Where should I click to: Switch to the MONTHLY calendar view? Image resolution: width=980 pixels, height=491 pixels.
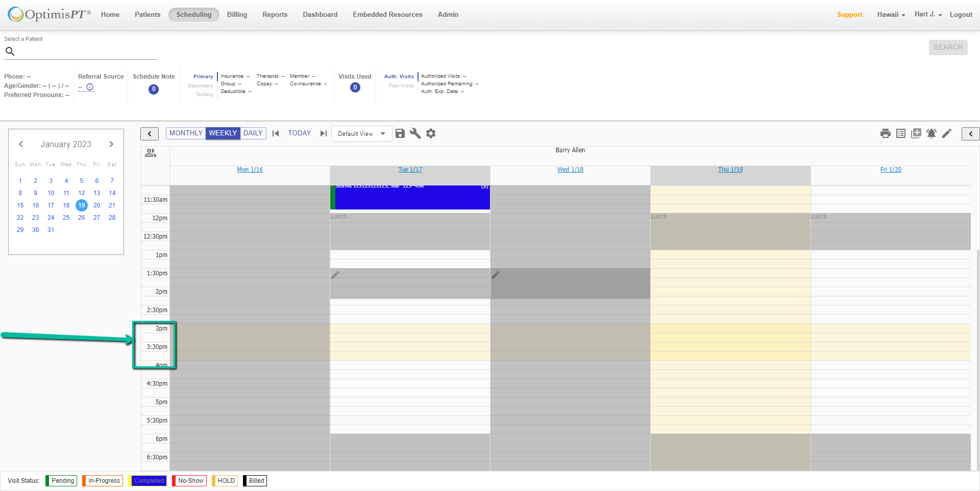click(x=185, y=133)
